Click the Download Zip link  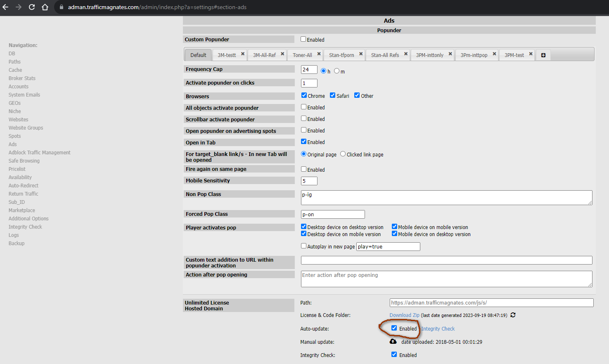(404, 315)
